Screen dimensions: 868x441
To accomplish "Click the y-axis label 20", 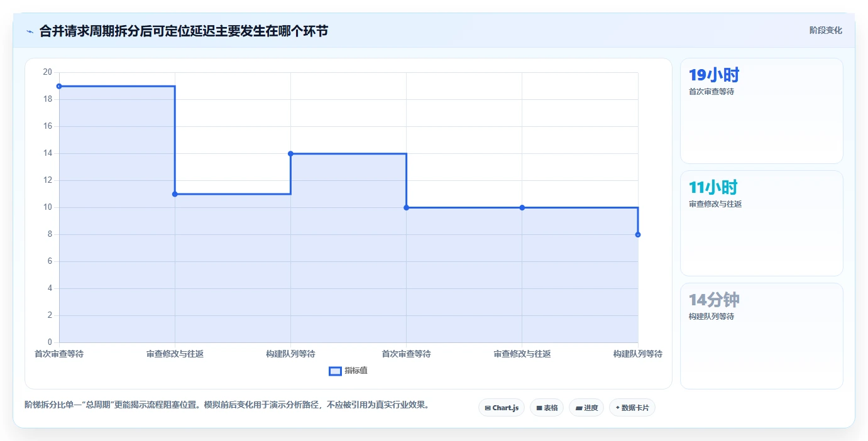I will [47, 72].
